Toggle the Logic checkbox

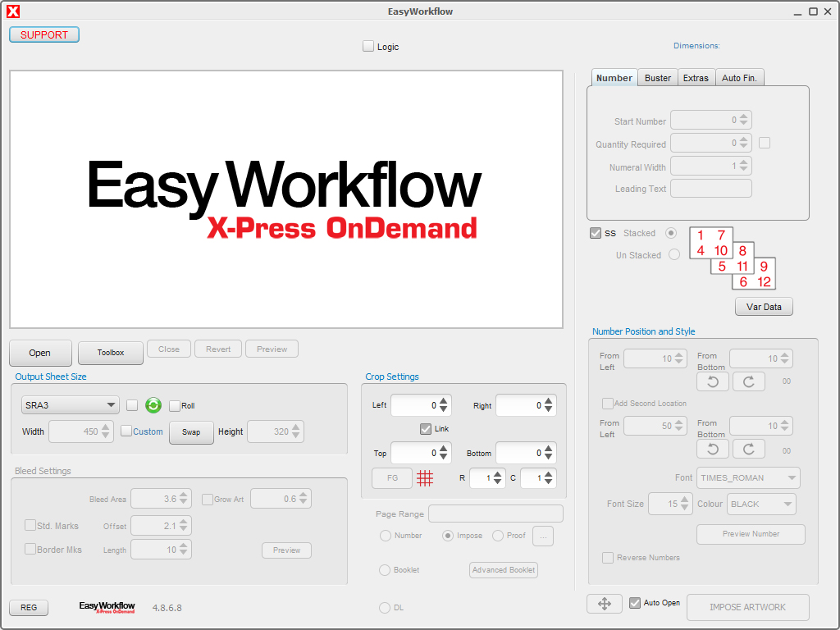point(368,47)
